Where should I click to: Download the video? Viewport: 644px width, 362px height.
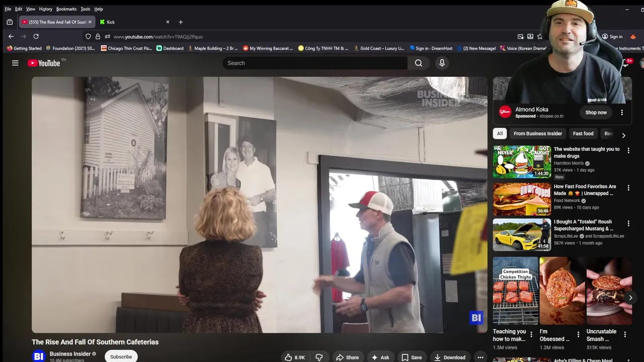450,357
